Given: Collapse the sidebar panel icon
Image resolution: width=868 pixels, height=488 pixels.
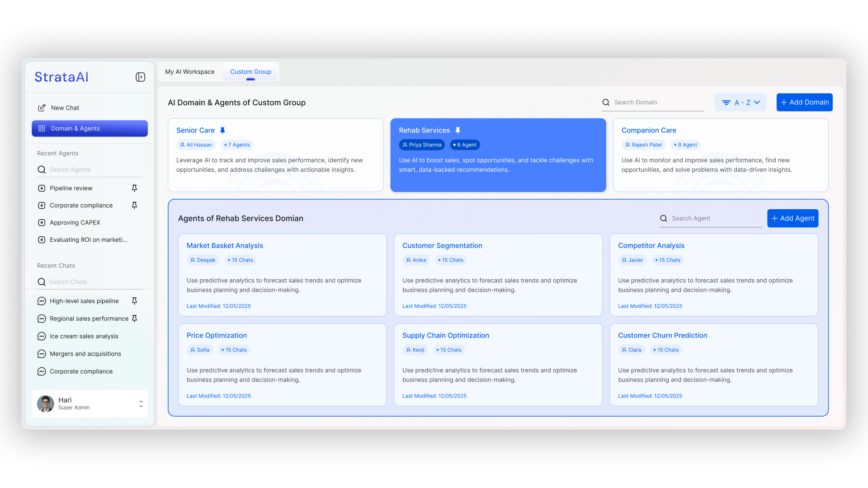Looking at the screenshot, I should 140,77.
